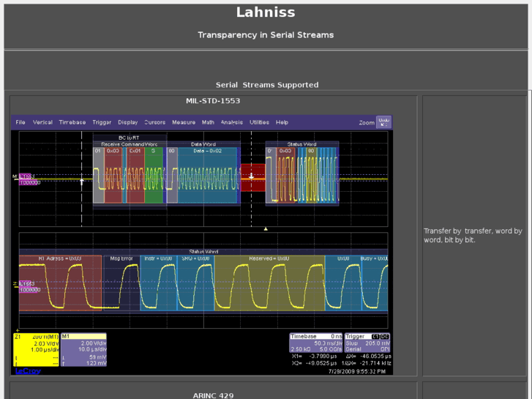Screen dimensions: 532x399
Task: Click the 'Msg Error' decode field
Action: 121,283
